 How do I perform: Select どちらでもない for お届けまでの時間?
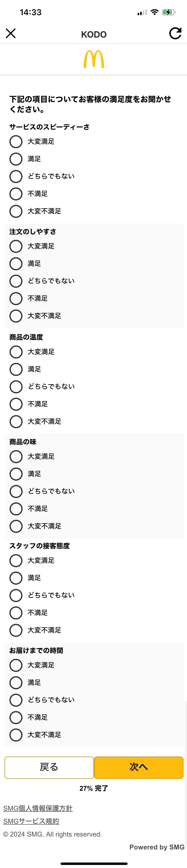16,700
